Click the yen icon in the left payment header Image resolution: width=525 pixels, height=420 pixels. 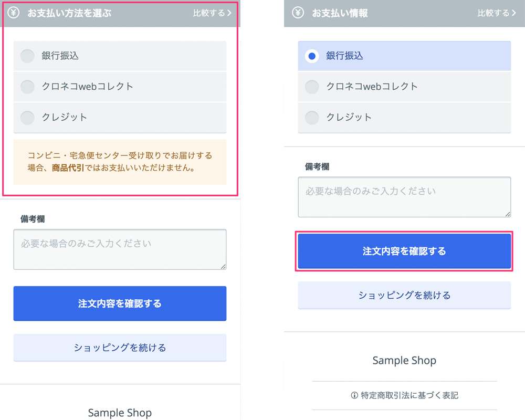(x=13, y=13)
